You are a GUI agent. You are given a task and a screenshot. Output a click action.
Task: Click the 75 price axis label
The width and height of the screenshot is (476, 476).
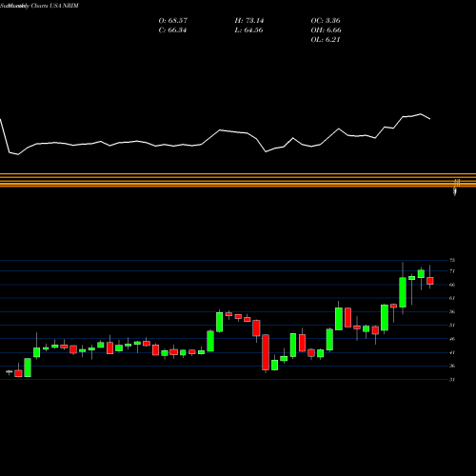point(452,260)
